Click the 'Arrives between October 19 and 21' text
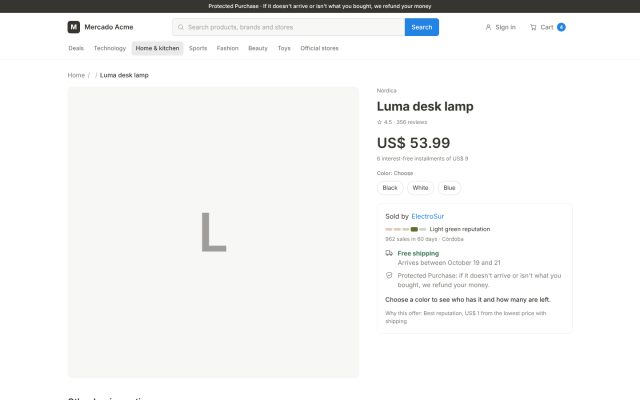Viewport: 640px width, 400px height. click(x=449, y=263)
